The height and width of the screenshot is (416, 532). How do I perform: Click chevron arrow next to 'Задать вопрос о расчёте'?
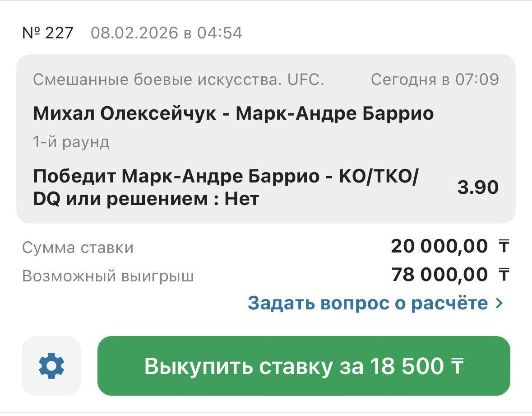coord(499,303)
